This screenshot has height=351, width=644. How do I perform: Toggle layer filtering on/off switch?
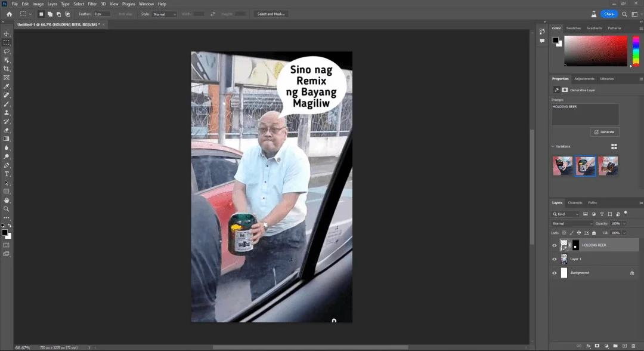626,213
